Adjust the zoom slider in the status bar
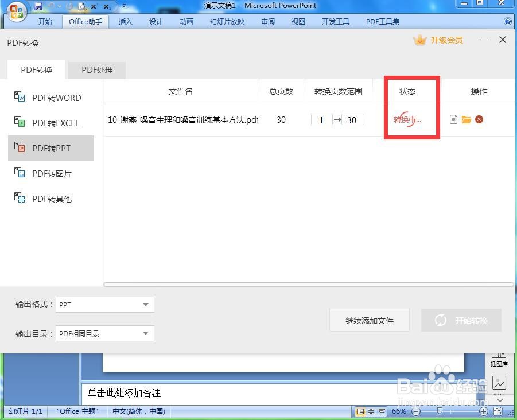The image size is (517, 420). [440, 411]
